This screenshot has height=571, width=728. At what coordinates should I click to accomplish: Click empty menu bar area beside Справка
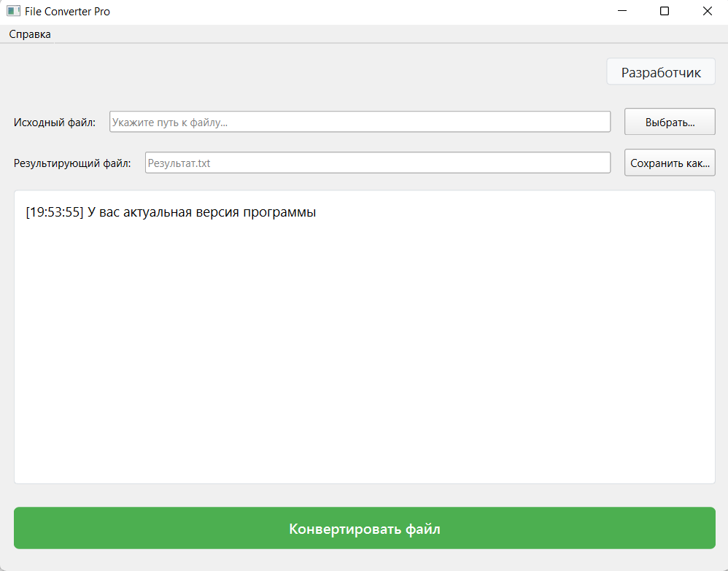click(x=365, y=34)
